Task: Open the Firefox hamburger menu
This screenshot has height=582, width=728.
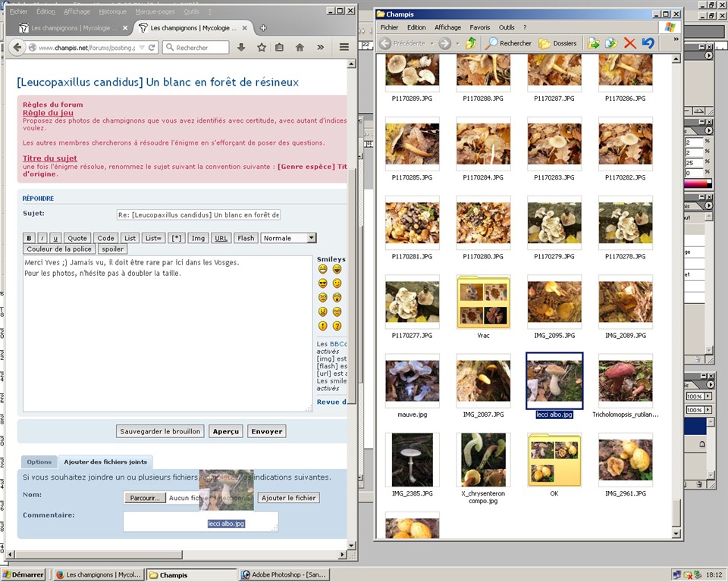Action: pos(344,47)
